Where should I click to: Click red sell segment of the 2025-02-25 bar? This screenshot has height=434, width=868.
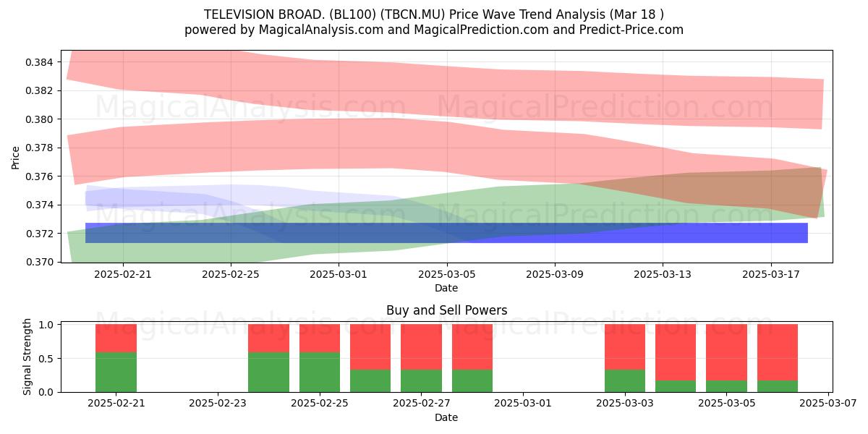320,338
